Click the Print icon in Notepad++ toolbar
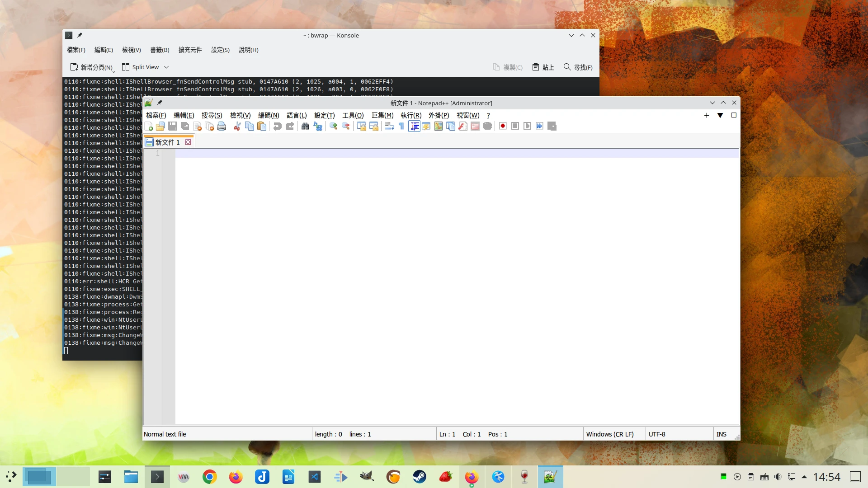This screenshot has height=488, width=868. [222, 126]
